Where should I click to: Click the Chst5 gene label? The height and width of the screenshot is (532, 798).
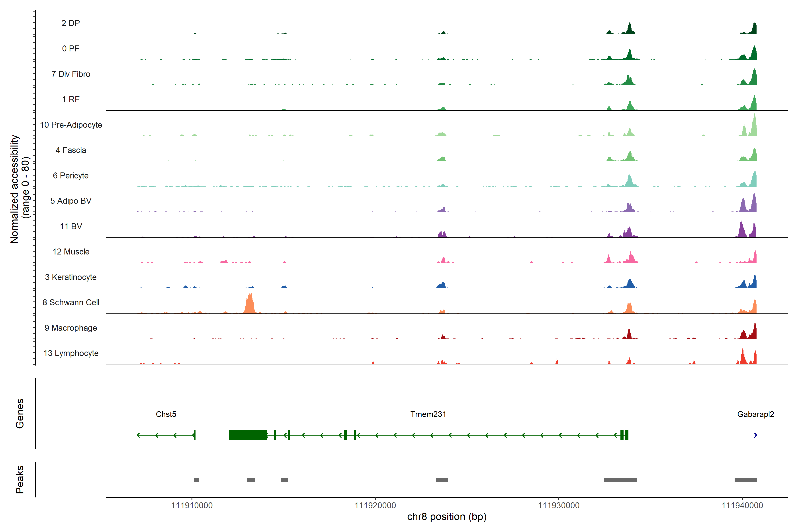click(x=166, y=414)
